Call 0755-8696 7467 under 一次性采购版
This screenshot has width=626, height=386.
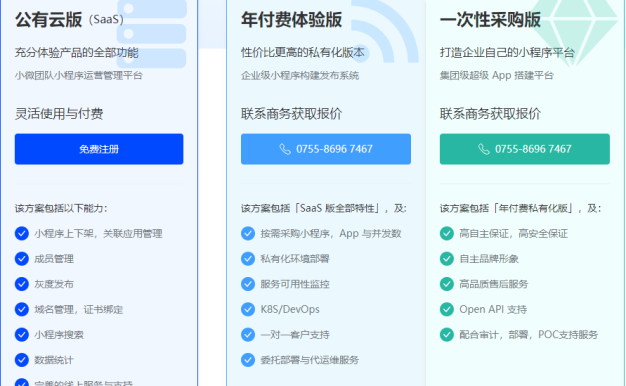525,149
